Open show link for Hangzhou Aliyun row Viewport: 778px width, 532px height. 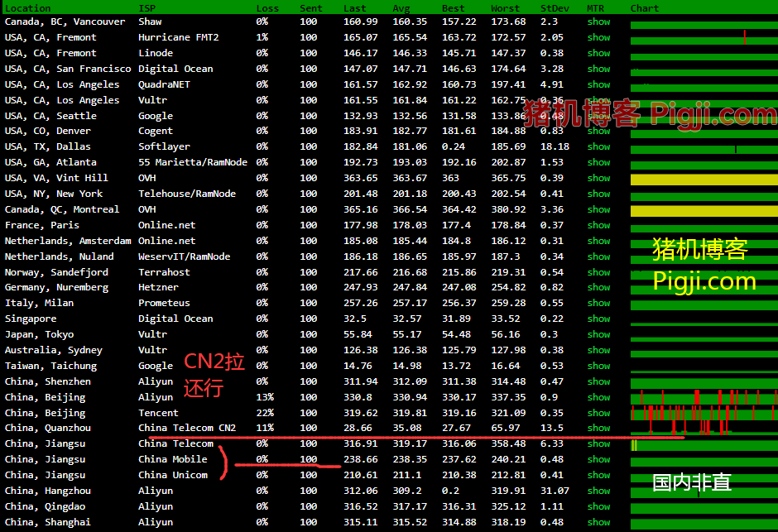click(598, 491)
